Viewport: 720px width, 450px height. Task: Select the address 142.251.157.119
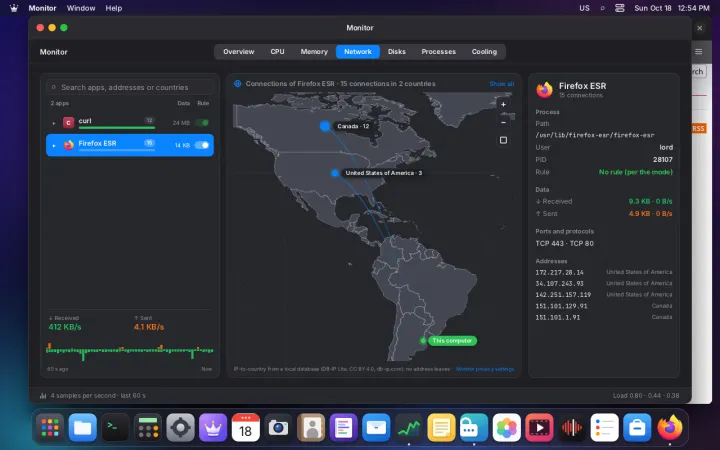(563, 294)
